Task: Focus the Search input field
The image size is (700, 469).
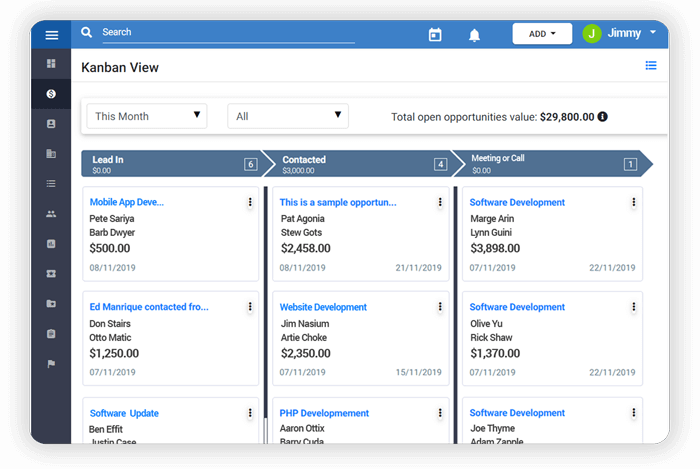Action: 229,33
